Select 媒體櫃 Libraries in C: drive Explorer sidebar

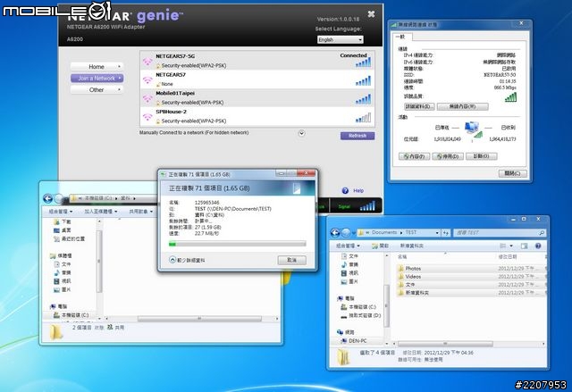tap(61, 255)
